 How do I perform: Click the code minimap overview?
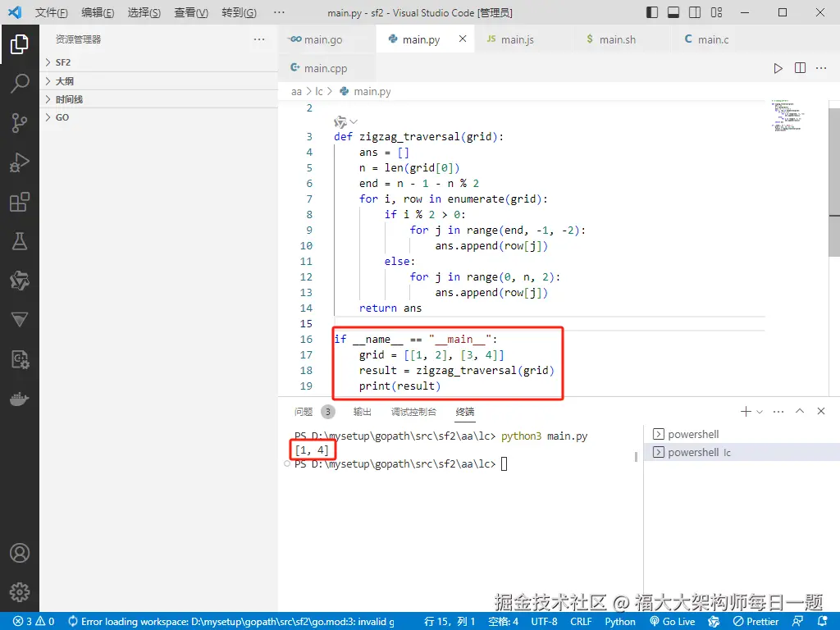coord(787,115)
